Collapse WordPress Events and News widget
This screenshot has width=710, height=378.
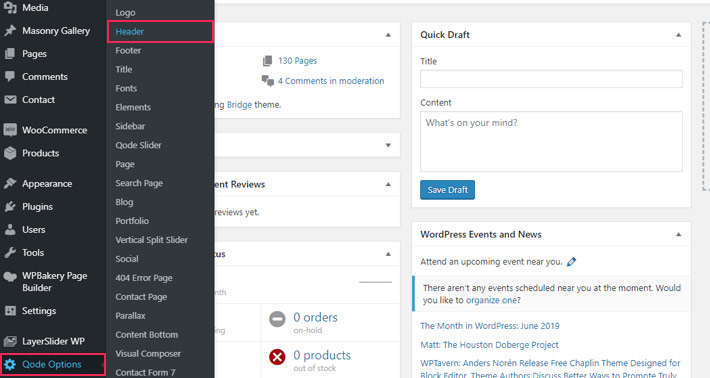678,234
